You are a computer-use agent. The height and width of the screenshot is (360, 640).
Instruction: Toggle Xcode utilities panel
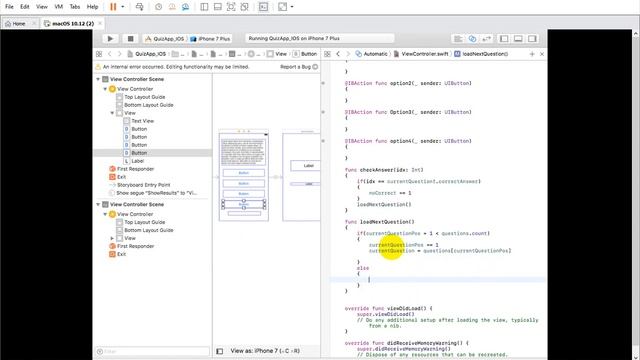[532, 39]
